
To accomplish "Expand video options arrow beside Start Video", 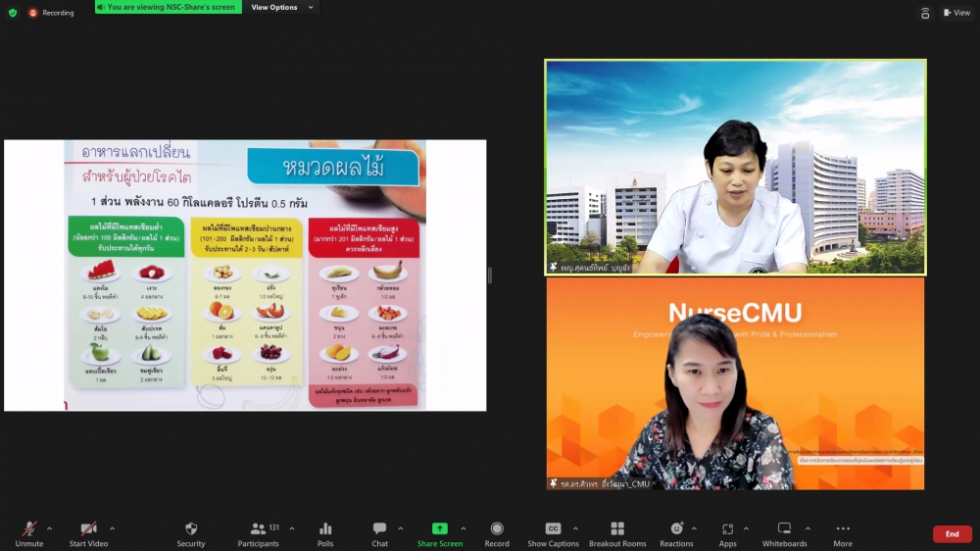I will [x=112, y=528].
